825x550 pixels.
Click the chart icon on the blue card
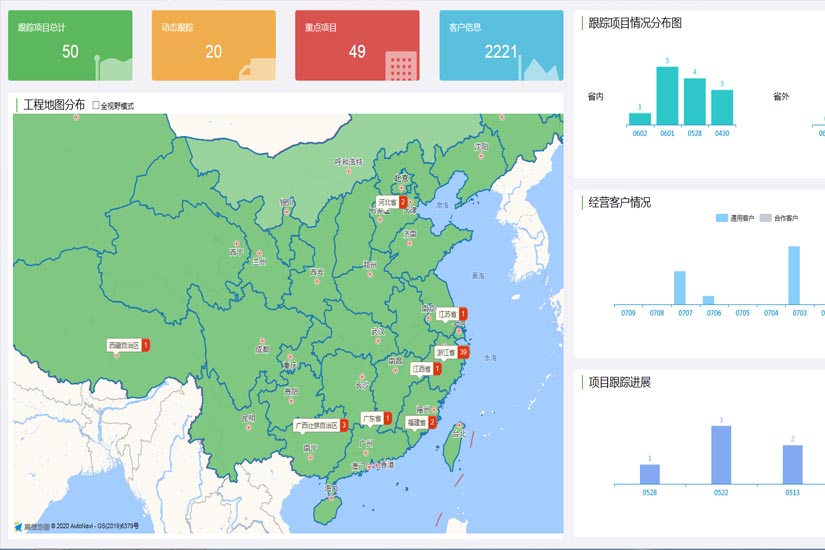click(x=540, y=66)
